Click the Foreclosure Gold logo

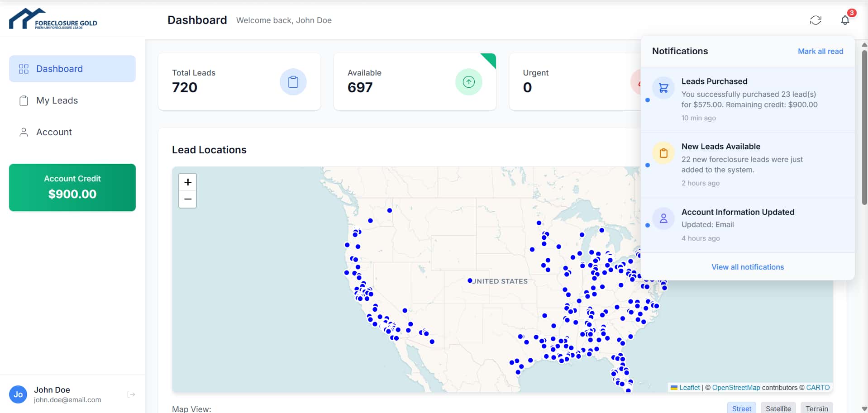[x=53, y=19]
